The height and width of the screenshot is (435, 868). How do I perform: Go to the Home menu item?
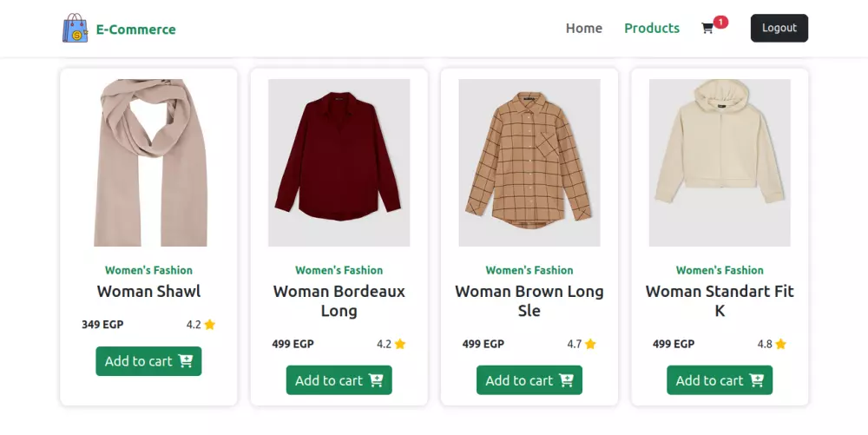tap(583, 28)
